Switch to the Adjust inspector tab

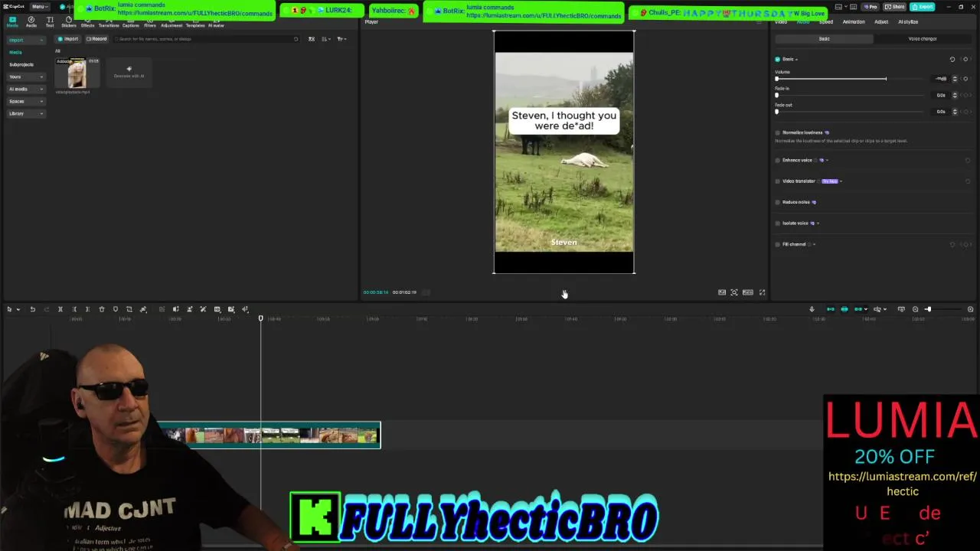pos(881,21)
